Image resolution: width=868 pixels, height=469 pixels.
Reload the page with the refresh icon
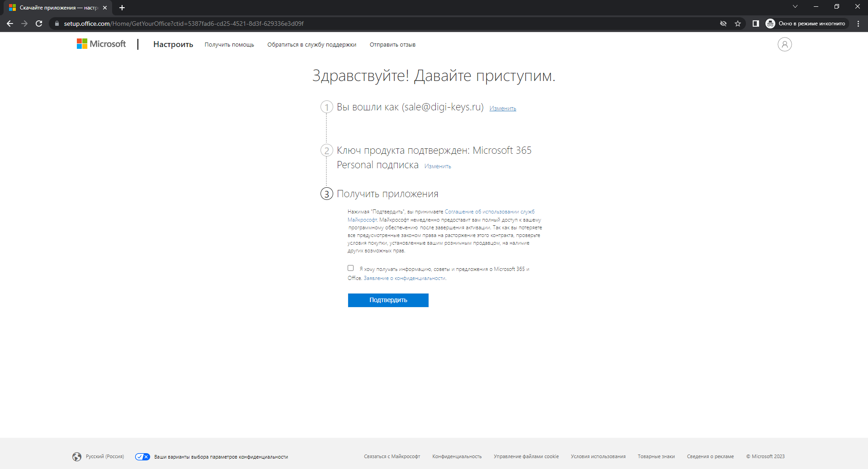coord(39,24)
